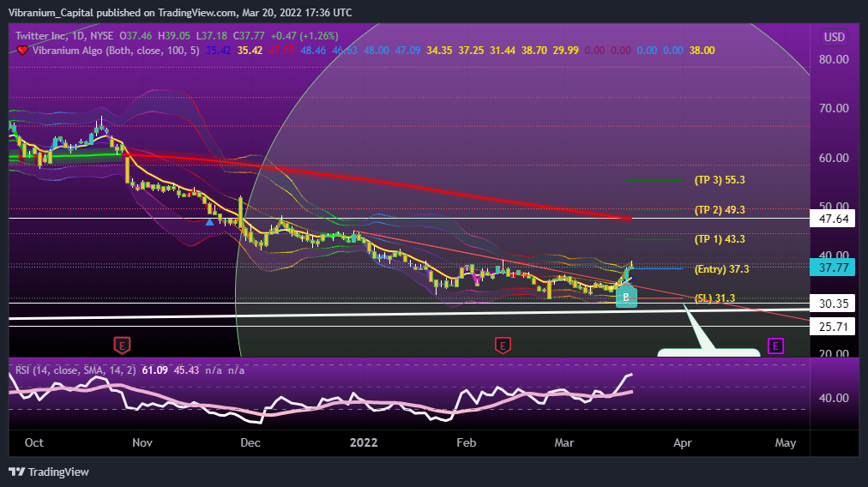This screenshot has height=487, width=868.
Task: Click the C37.77 close value in header
Action: click(x=249, y=36)
